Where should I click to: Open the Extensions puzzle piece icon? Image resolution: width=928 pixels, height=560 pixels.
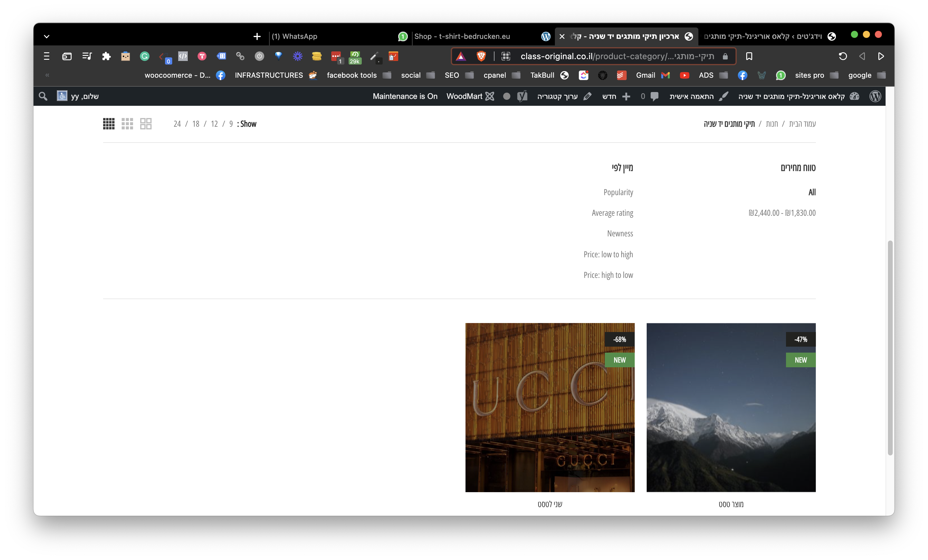click(x=107, y=56)
